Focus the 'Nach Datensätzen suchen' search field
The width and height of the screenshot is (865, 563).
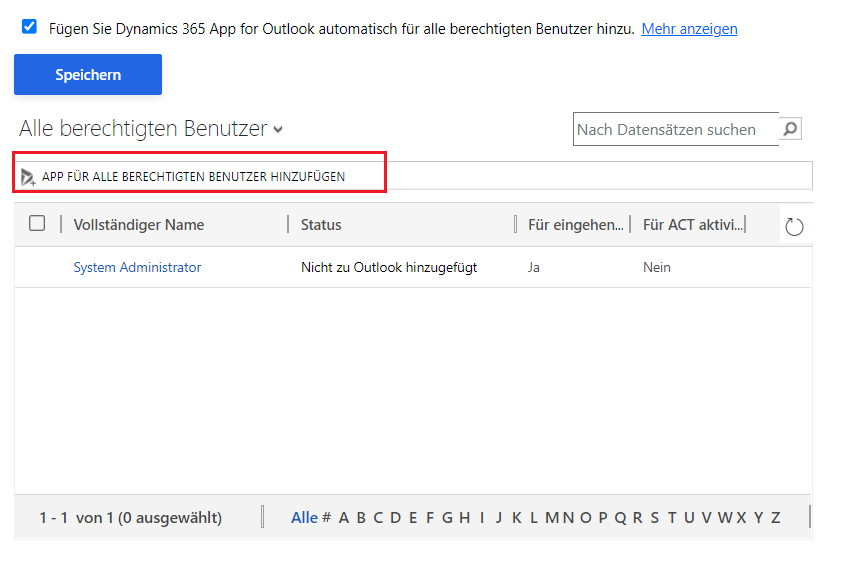(676, 129)
